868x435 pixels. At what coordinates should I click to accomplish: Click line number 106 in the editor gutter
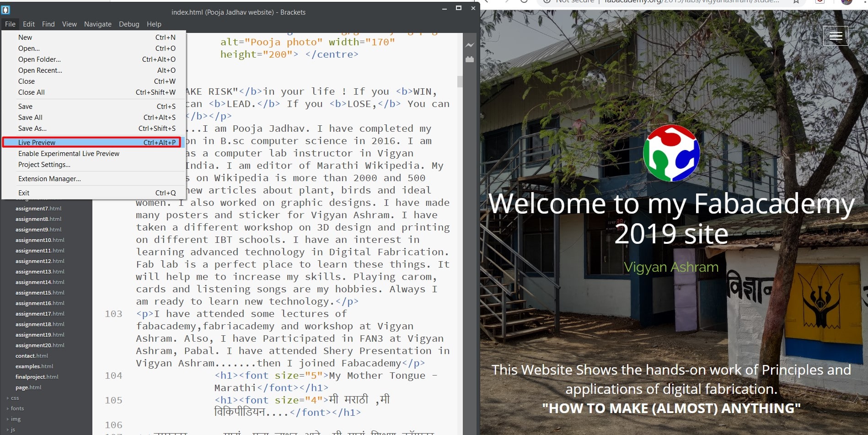point(113,425)
